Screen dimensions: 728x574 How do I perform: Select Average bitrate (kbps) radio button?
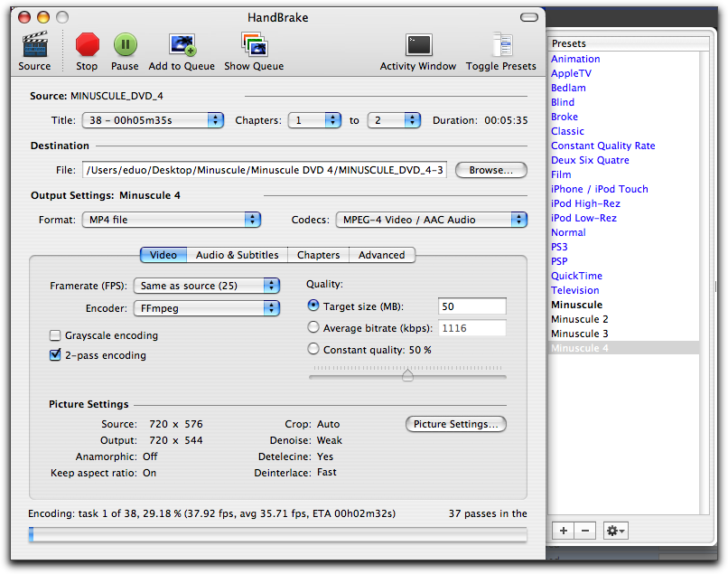click(x=313, y=327)
